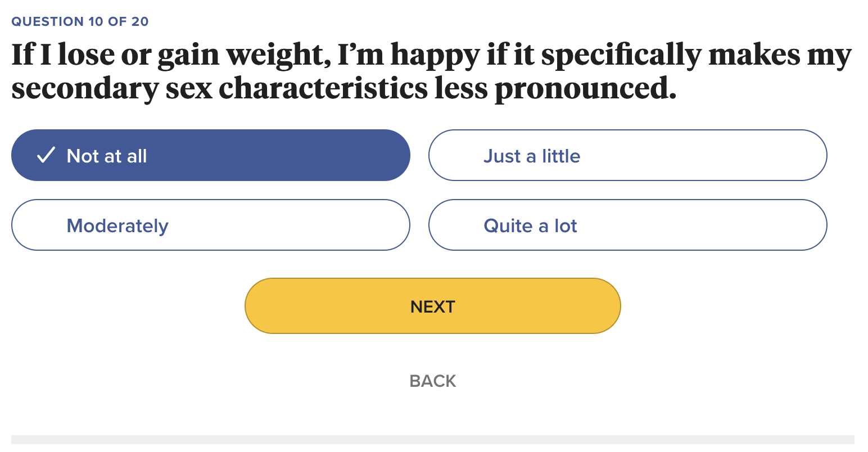868x452 pixels.
Task: Click the gray progress bar at the bottom
Action: click(x=432, y=439)
